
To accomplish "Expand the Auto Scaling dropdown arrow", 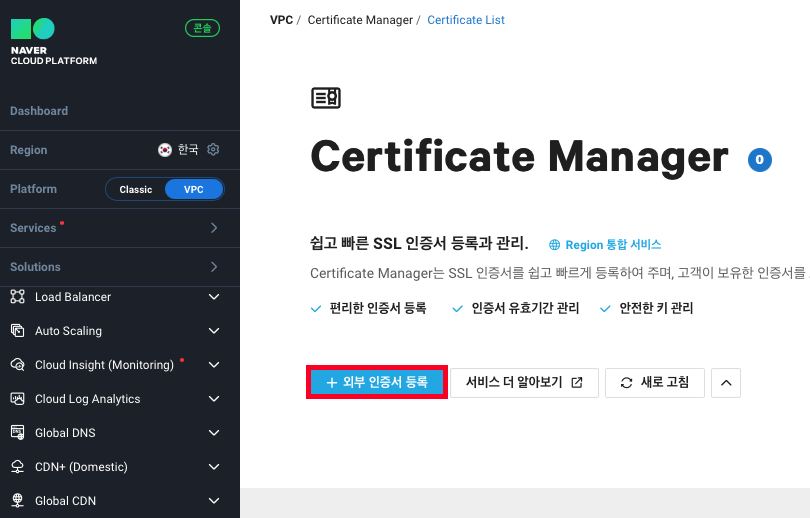I will (x=214, y=331).
